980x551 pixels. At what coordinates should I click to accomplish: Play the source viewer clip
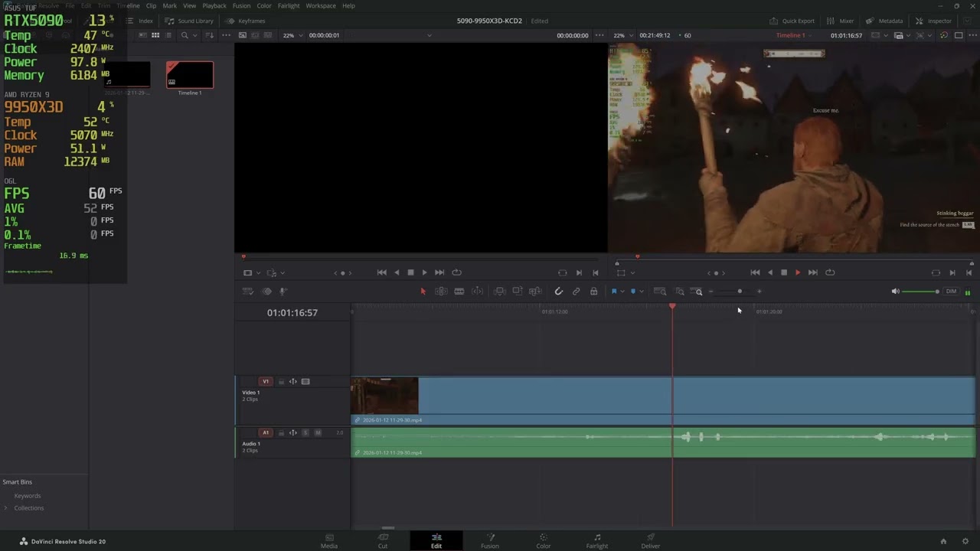[424, 272]
